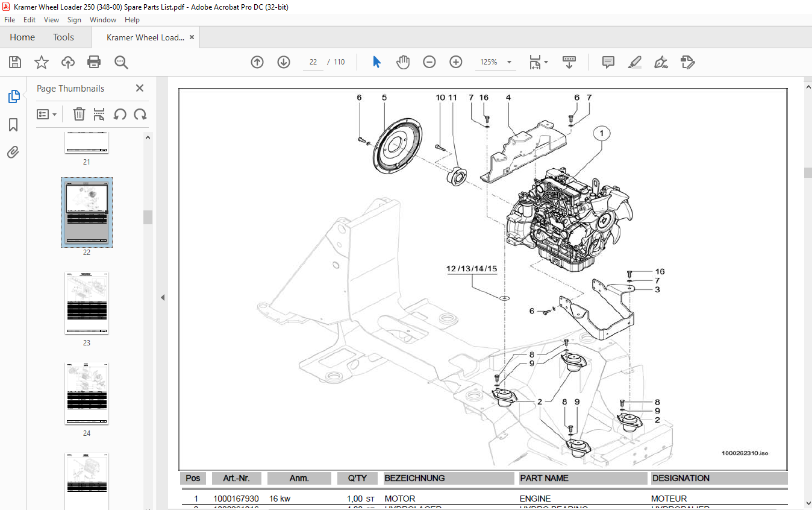Open the Edit menu
Viewport: 812px width, 510px height.
tap(30, 20)
